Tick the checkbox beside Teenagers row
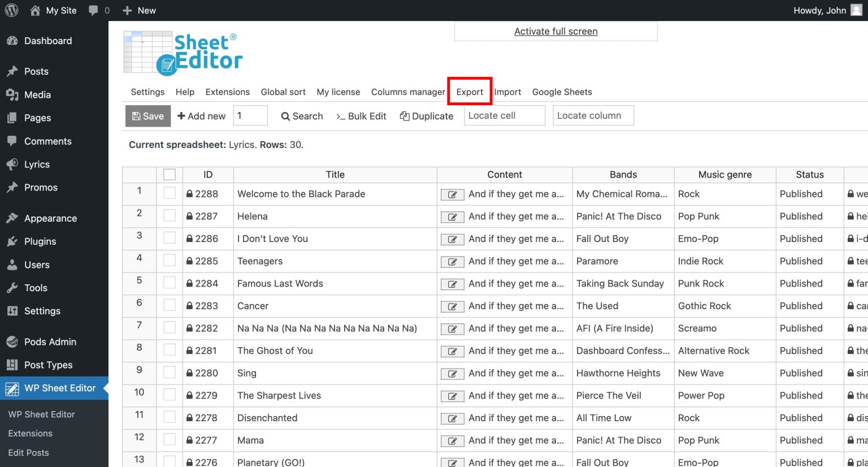 169,261
